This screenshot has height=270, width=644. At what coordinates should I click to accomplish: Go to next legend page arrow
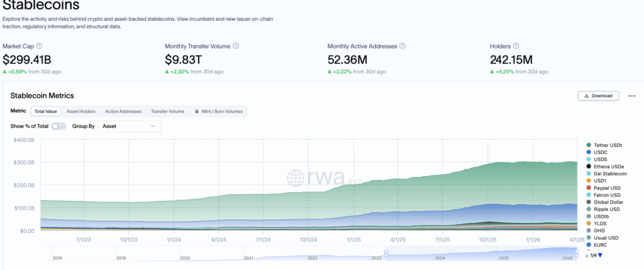(x=600, y=256)
